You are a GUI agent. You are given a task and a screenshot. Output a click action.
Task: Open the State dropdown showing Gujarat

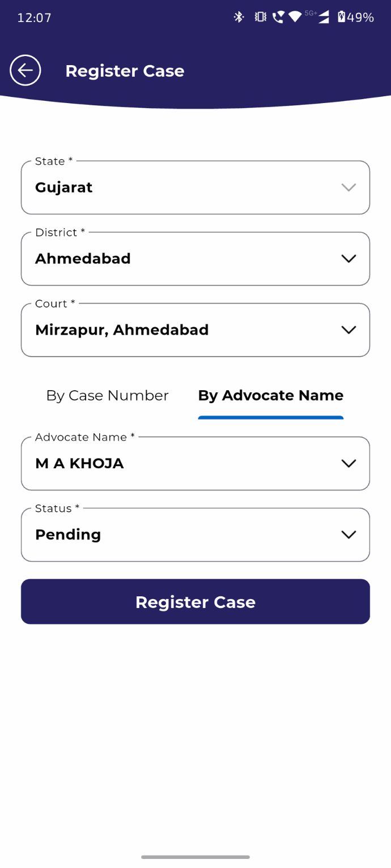coord(195,187)
